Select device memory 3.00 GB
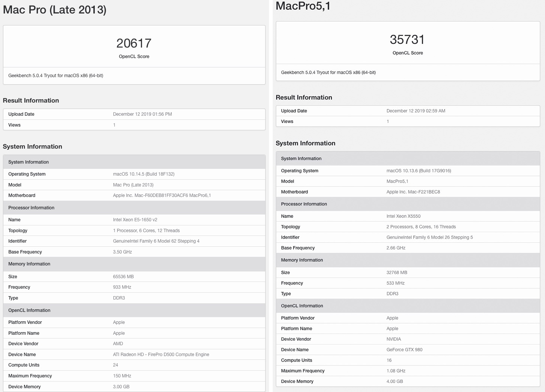 [121, 387]
